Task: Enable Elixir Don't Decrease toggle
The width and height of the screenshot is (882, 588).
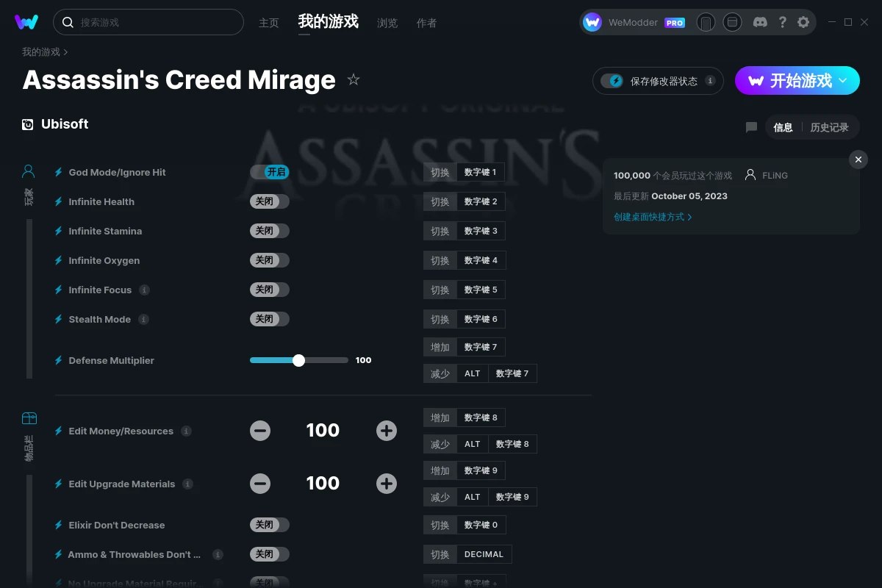Action: pos(270,525)
